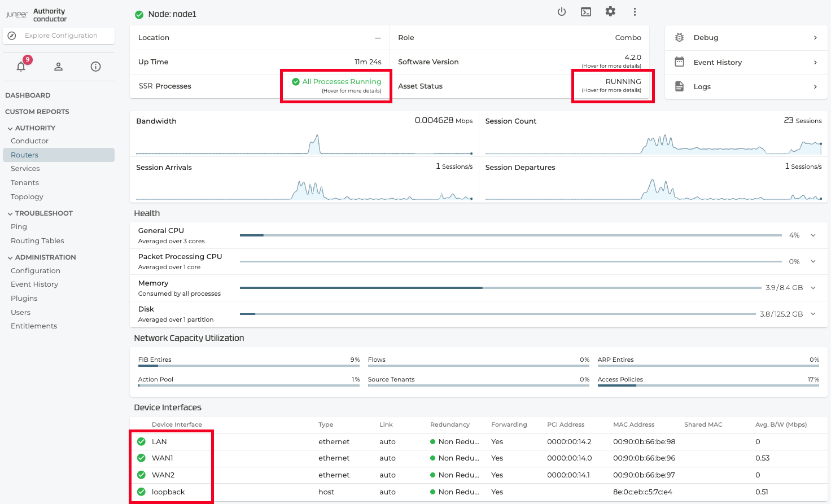Open notifications bell with 9 alerts
Viewport: 831px width, 504px height.
[21, 67]
